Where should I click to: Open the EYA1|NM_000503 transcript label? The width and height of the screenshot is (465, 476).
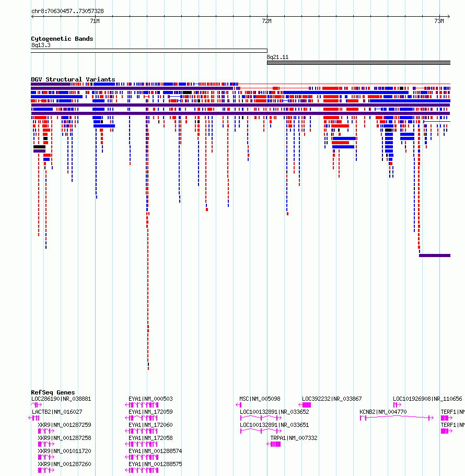click(150, 399)
